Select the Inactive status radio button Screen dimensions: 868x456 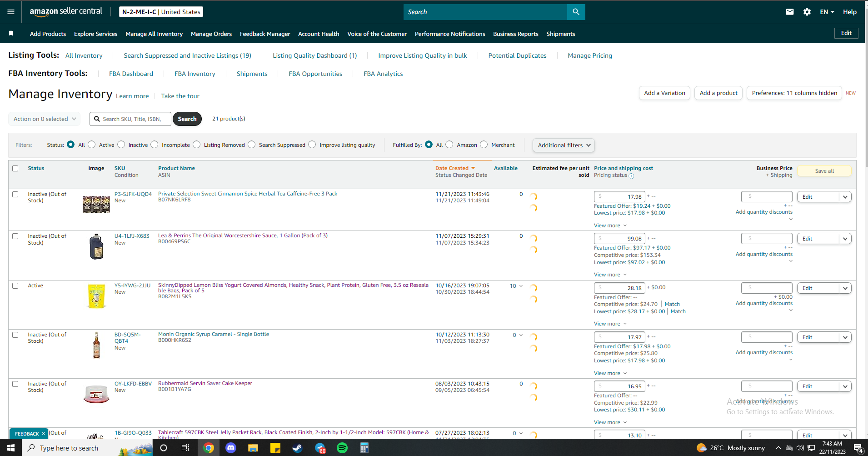click(121, 145)
